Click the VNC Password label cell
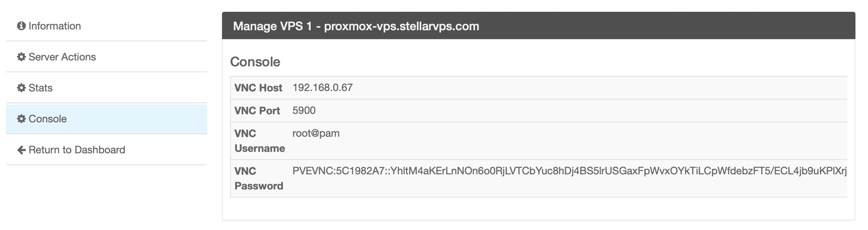This screenshot has height=230, width=868. coord(259,178)
